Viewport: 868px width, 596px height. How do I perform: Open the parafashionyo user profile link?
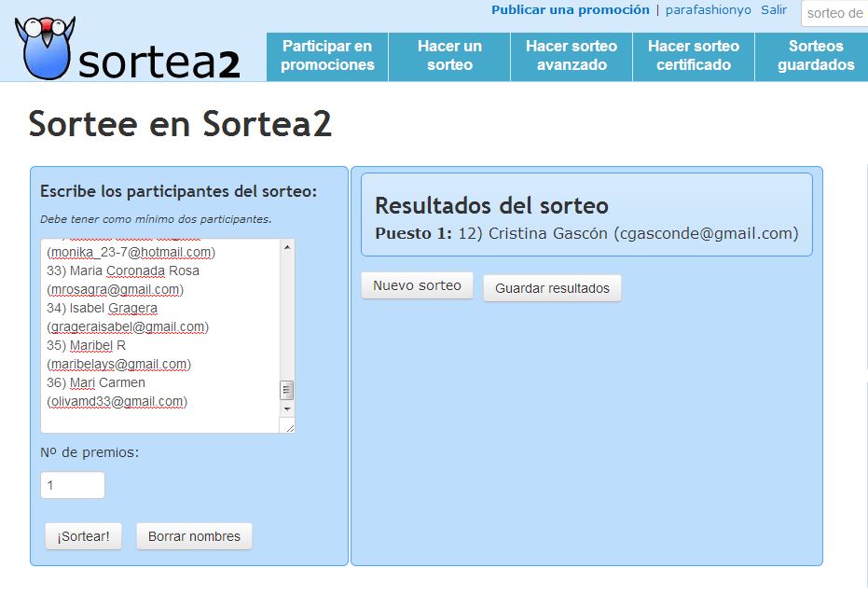click(x=708, y=10)
